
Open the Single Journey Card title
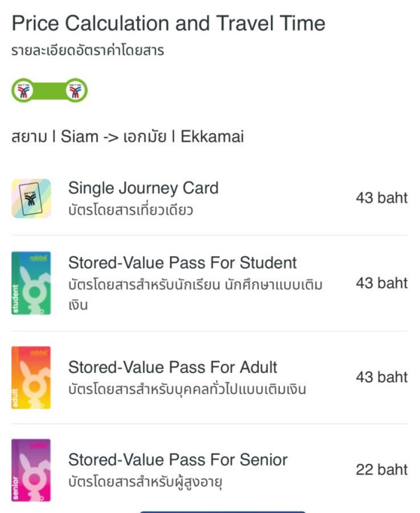(143, 188)
